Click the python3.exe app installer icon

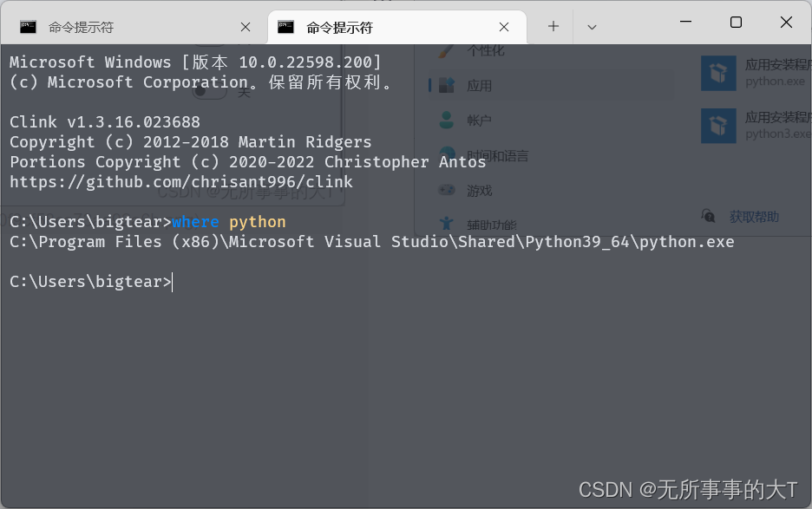(x=718, y=126)
